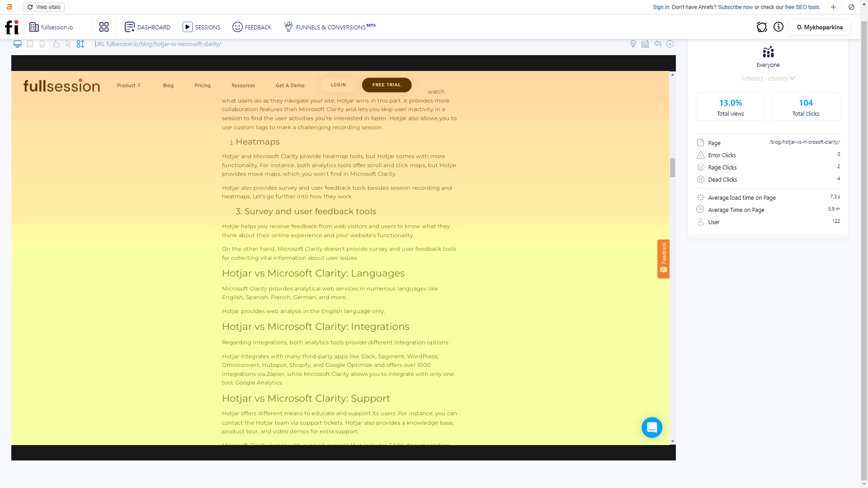Click the Rage Clicks face icon
868x488 pixels.
[701, 167]
